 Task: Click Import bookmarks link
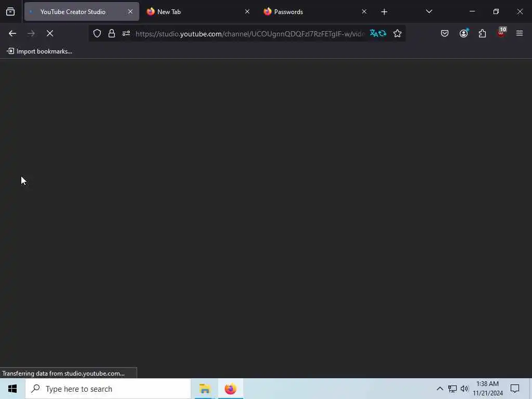39,51
